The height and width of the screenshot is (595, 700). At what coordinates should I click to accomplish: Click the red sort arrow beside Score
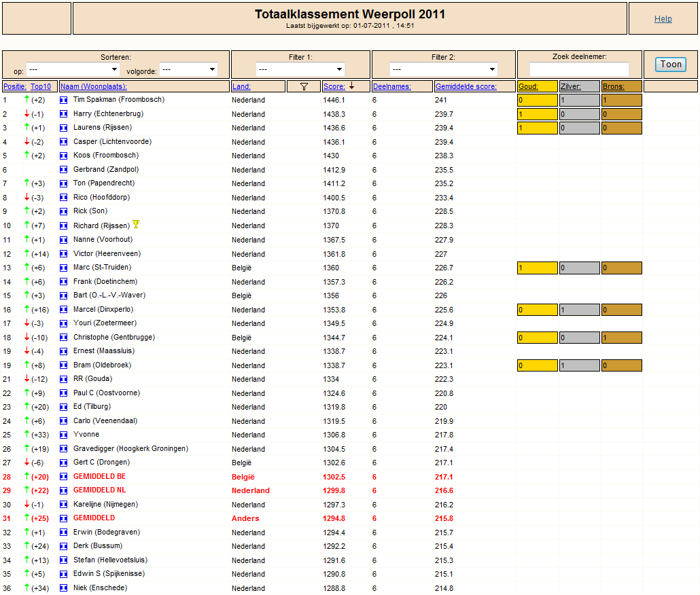351,86
